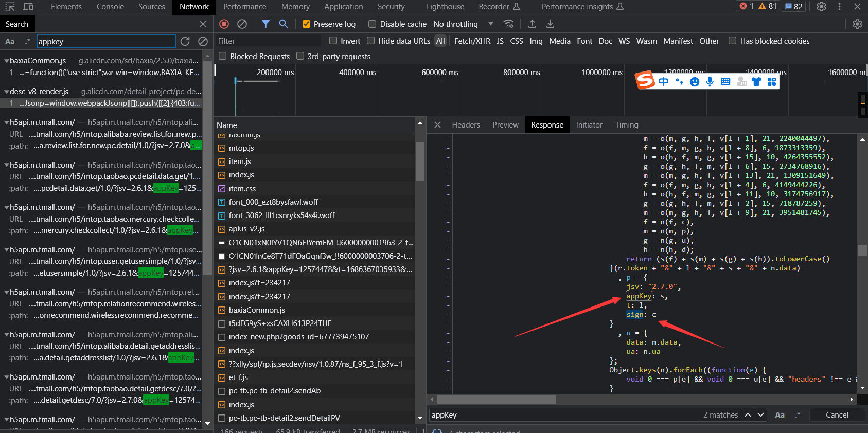
Task: Open the No throttling dropdown
Action: [x=463, y=24]
